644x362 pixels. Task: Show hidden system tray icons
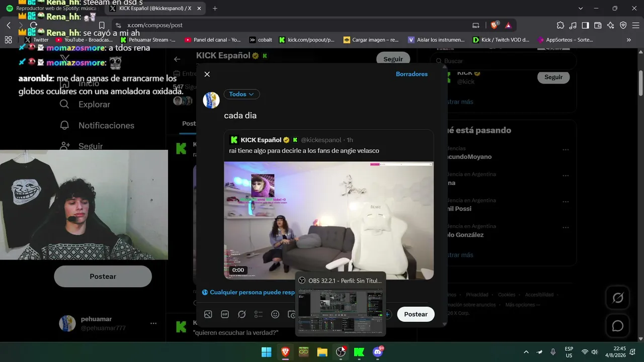[526, 352]
